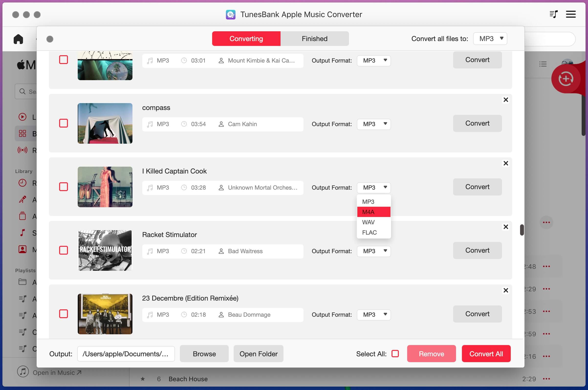Open the list view icon behind dialog
This screenshot has height=390, width=588.
pyautogui.click(x=543, y=64)
